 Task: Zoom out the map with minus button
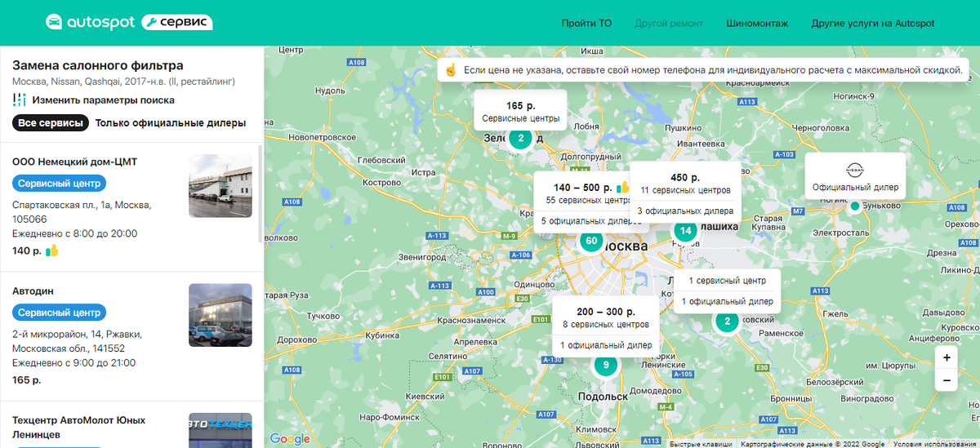(x=947, y=380)
